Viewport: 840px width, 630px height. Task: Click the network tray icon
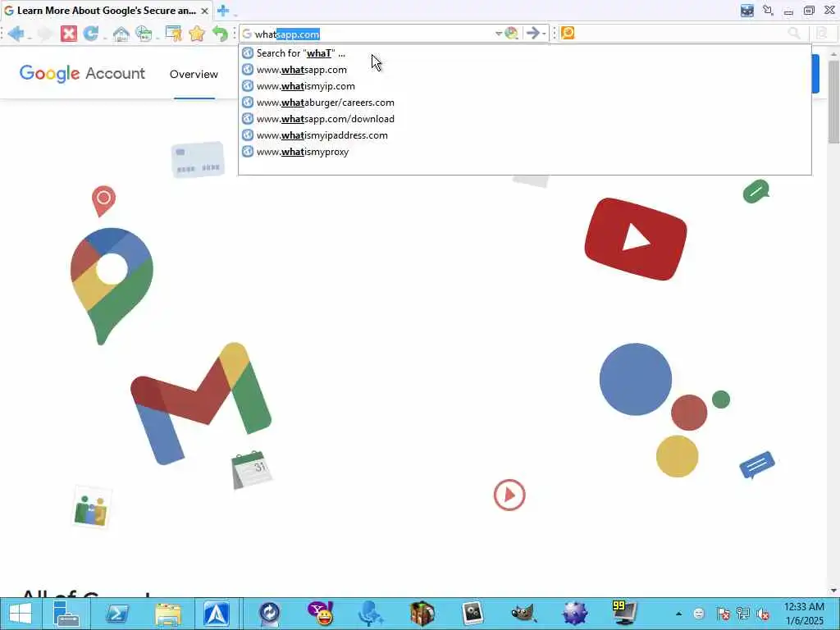[743, 614]
